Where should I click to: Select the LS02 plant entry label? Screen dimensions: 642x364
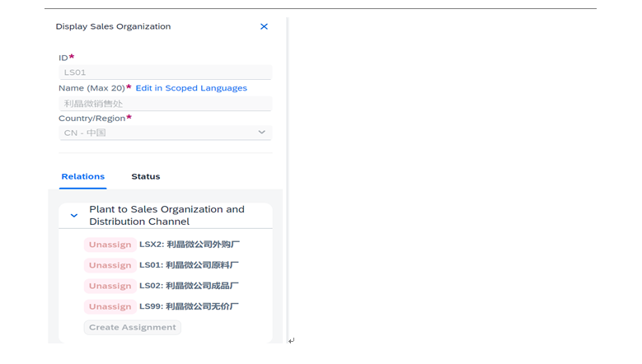tap(190, 286)
